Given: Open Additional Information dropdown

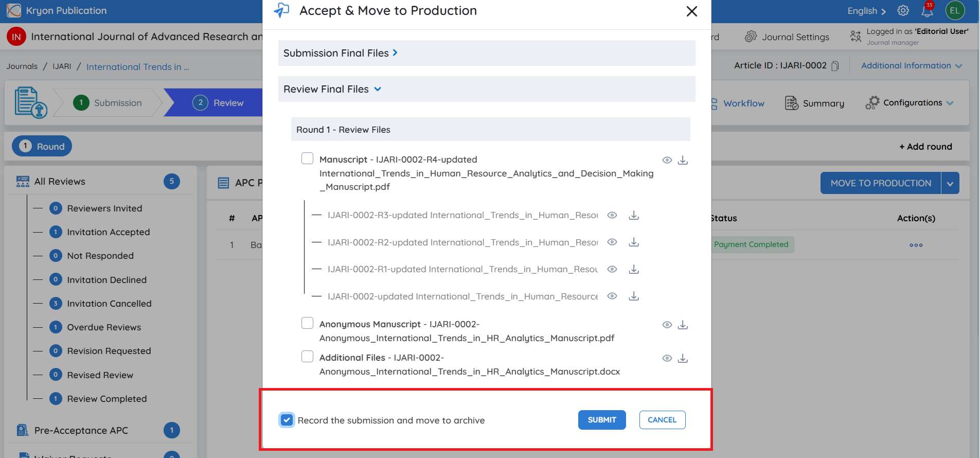Looking at the screenshot, I should coord(912,66).
